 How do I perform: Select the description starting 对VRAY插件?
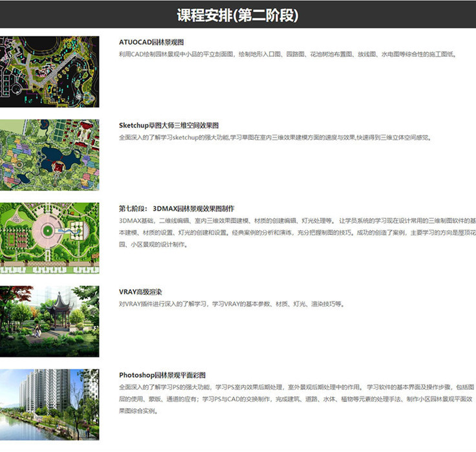click(231, 304)
